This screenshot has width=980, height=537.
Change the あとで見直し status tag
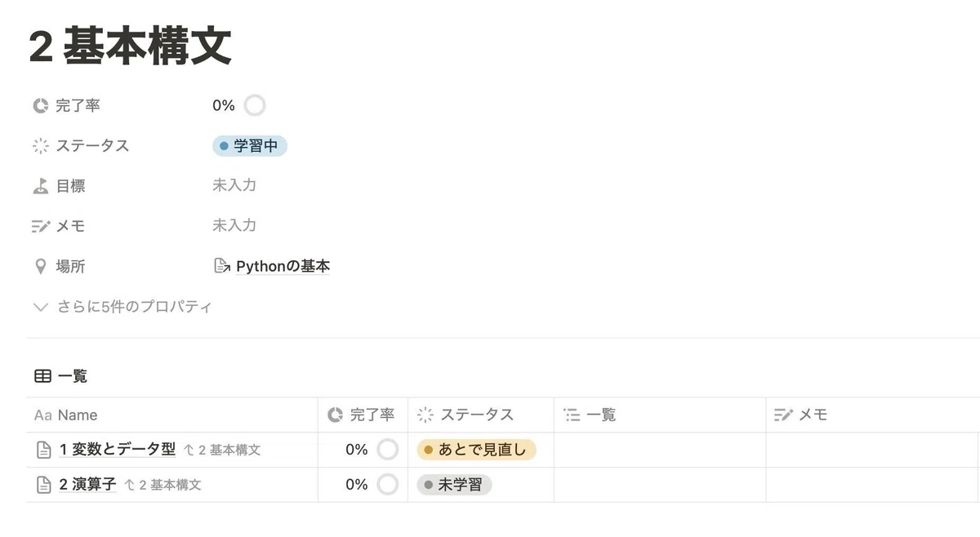[x=476, y=450]
